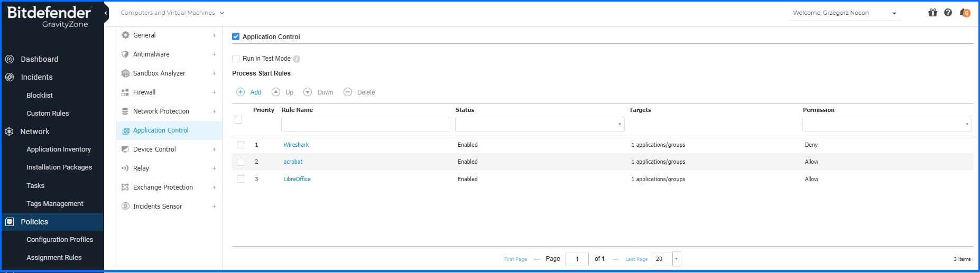Tick the select-all rules header checkbox
Screen dimensions: 980x273
point(238,120)
